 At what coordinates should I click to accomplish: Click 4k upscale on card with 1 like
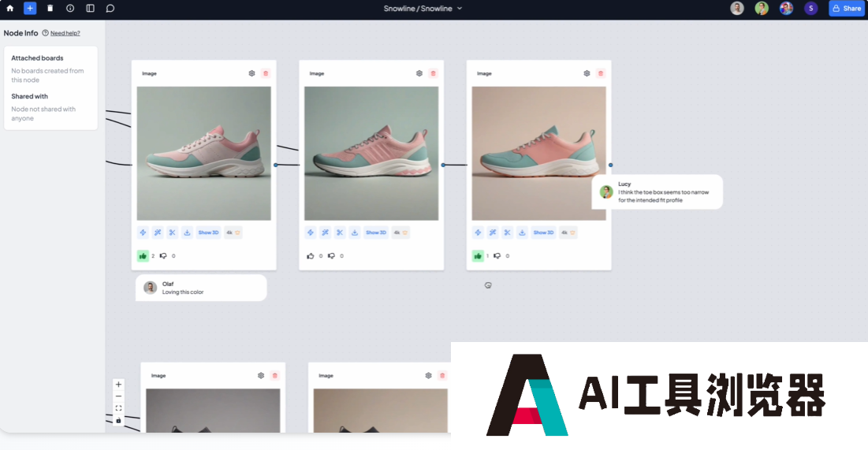[x=568, y=232]
